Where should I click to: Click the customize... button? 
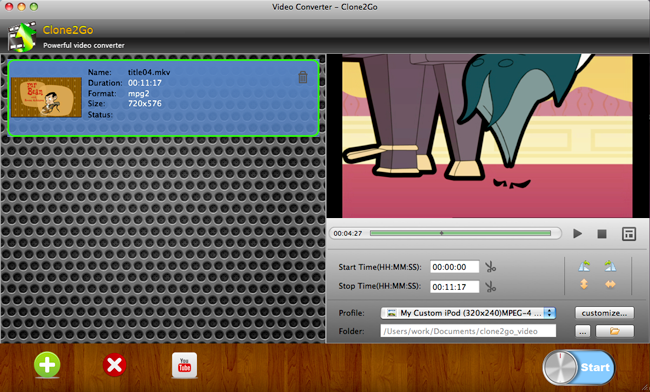click(604, 313)
